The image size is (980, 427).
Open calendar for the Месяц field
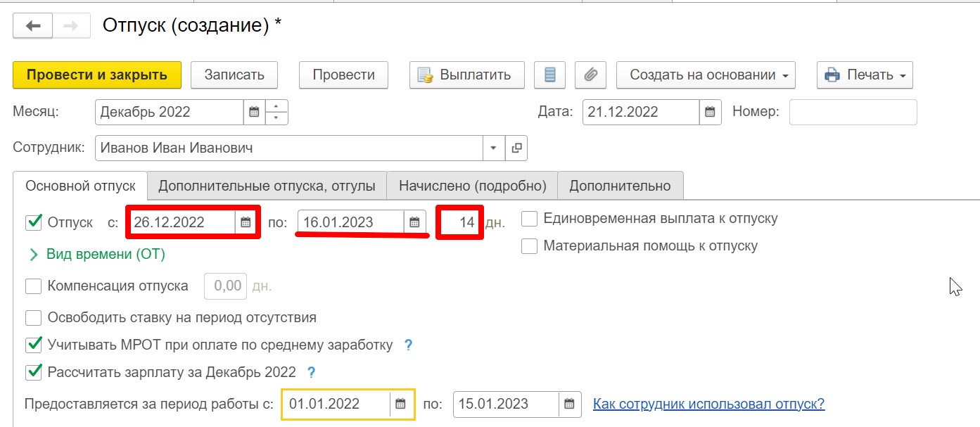(x=254, y=112)
